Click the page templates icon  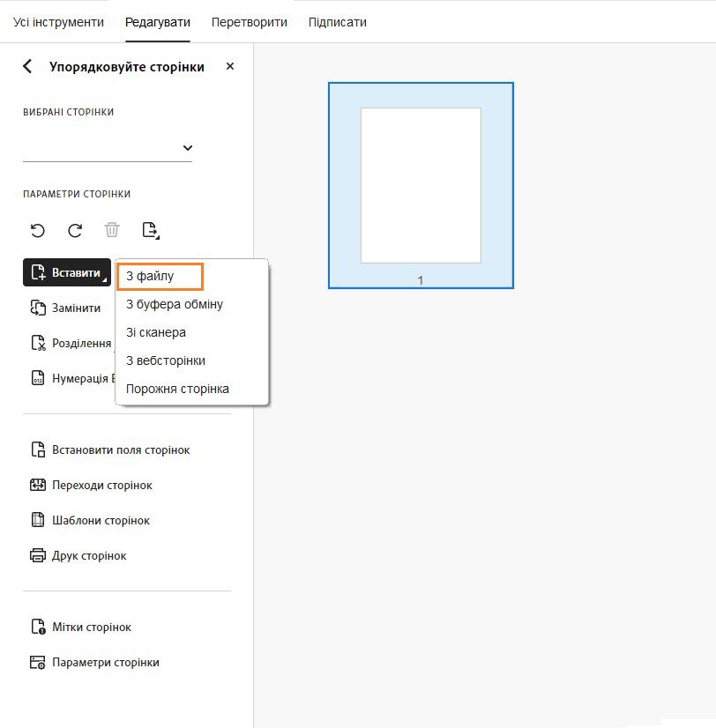click(38, 521)
